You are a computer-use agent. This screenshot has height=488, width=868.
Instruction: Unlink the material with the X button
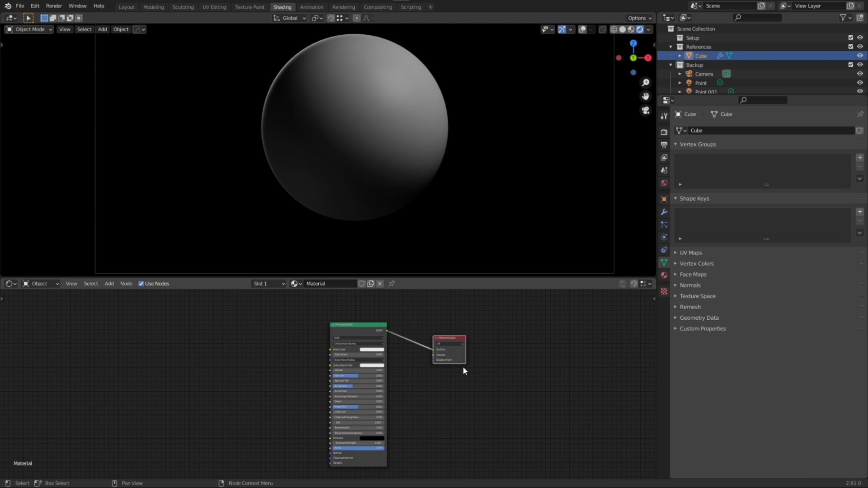point(380,283)
